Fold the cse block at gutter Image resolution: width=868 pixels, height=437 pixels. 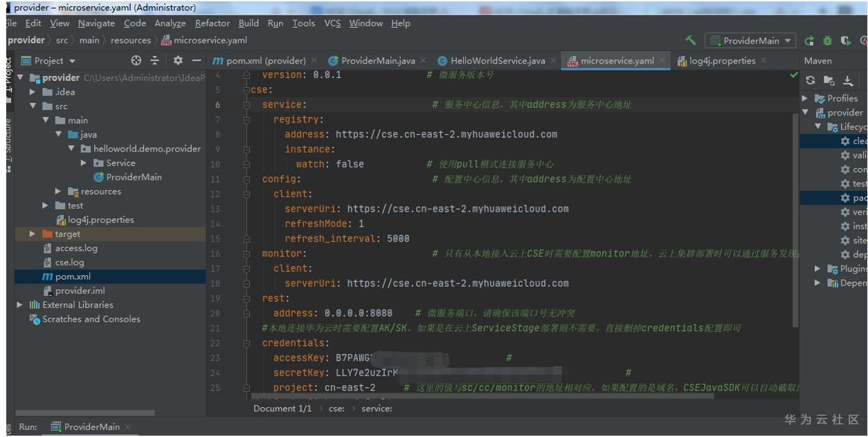pyautogui.click(x=246, y=91)
